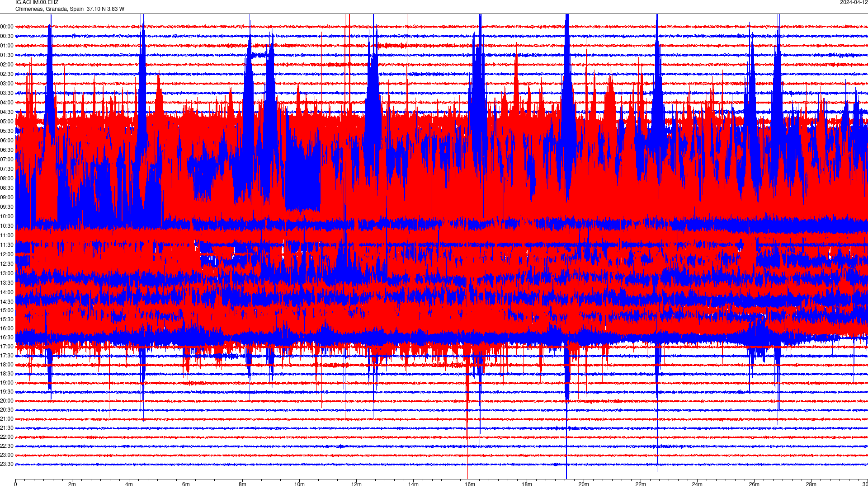Click the station code IG.ACHM.00.EHZ
Viewport: 868px width, 488px height.
coord(37,3)
